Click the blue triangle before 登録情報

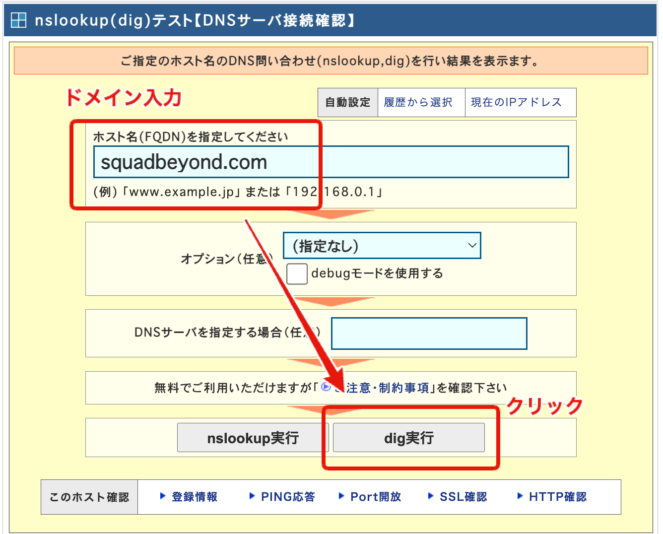pyautogui.click(x=162, y=496)
